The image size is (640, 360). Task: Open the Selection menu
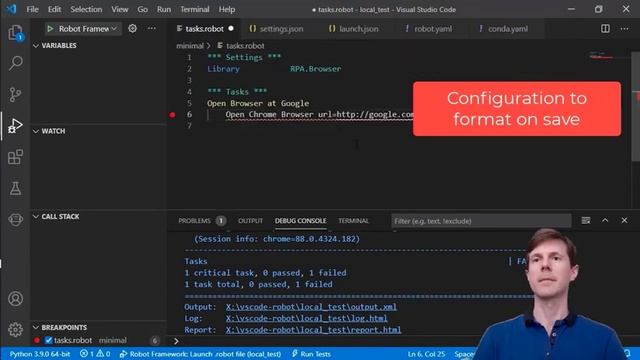[86, 9]
